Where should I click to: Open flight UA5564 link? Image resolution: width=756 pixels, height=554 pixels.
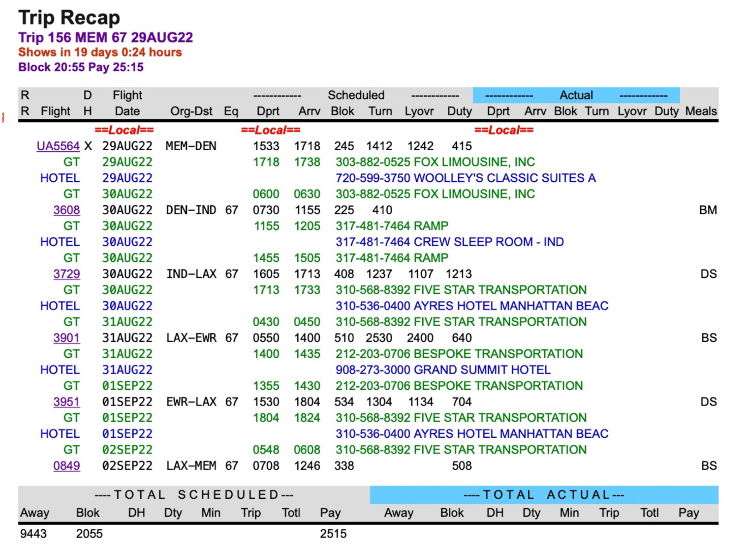(58, 146)
